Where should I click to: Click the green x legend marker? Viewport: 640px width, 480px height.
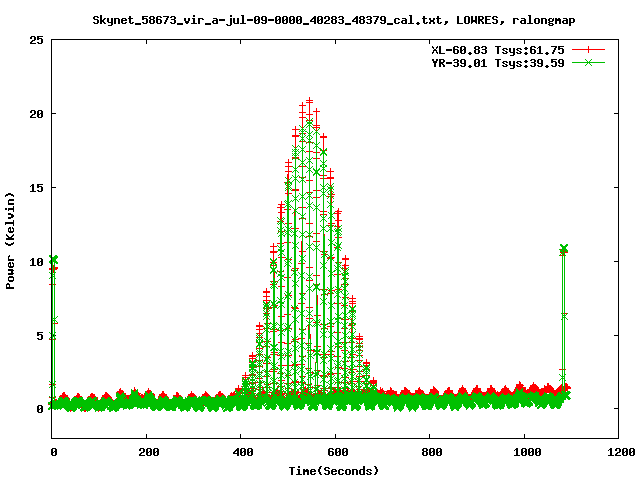coord(588,62)
